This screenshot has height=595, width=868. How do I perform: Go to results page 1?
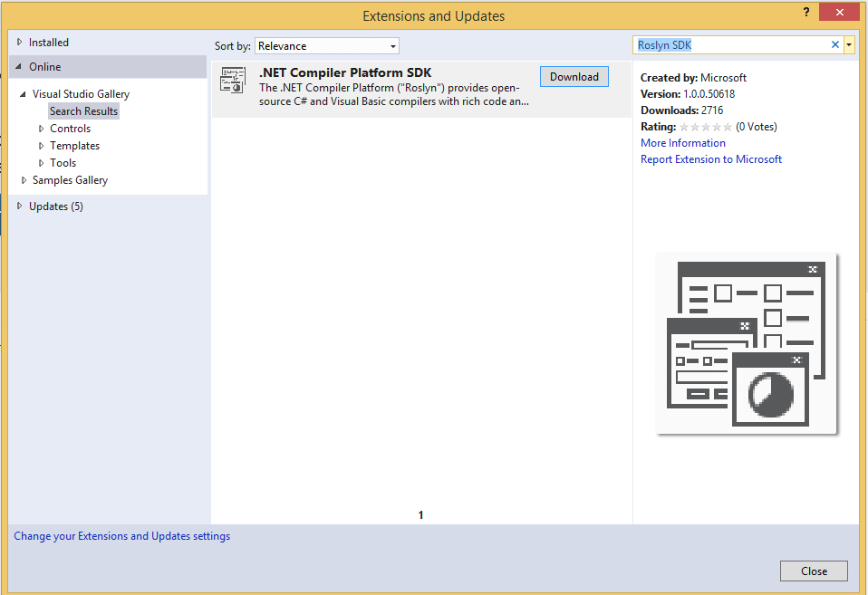coord(420,514)
